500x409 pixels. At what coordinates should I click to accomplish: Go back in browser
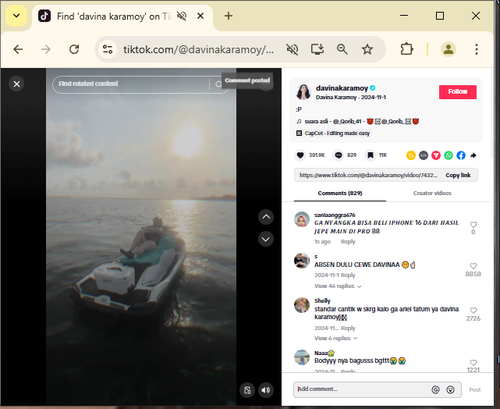(x=18, y=50)
